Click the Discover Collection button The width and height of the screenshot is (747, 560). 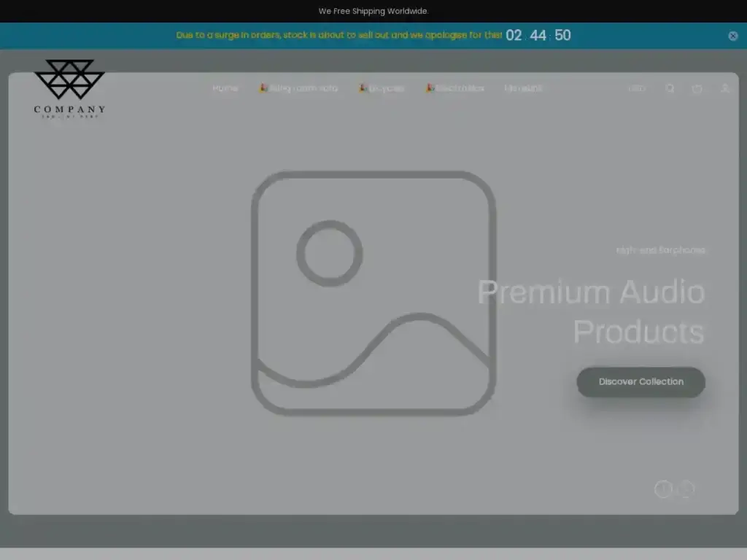tap(640, 381)
